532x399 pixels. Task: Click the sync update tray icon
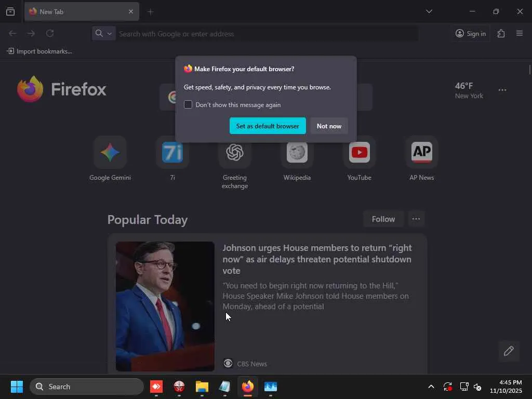tap(447, 387)
